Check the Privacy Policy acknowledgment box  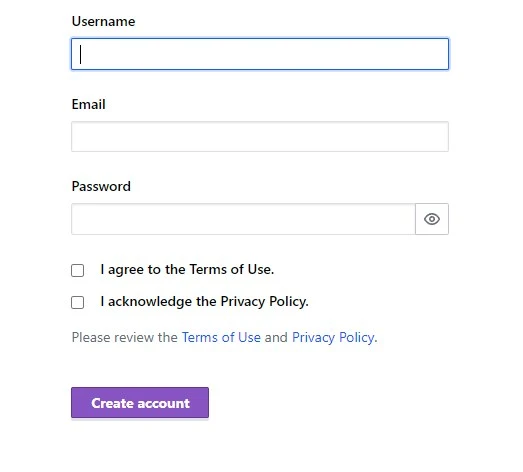point(77,303)
